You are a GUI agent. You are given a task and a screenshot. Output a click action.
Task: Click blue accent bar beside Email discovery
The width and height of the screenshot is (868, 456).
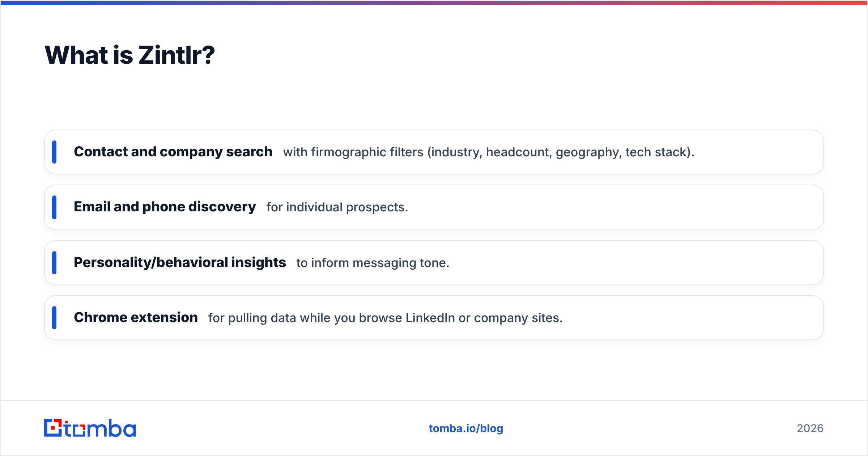[x=54, y=207]
